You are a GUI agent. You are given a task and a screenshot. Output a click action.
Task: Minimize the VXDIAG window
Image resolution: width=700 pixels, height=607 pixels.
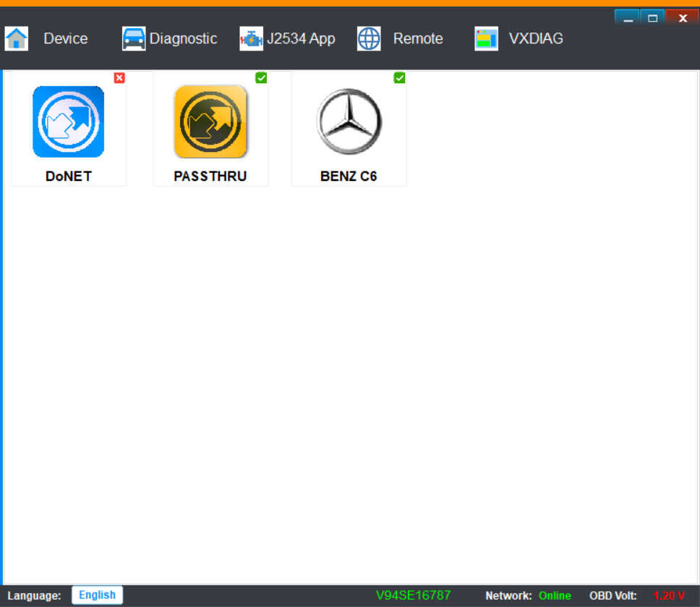[627, 17]
